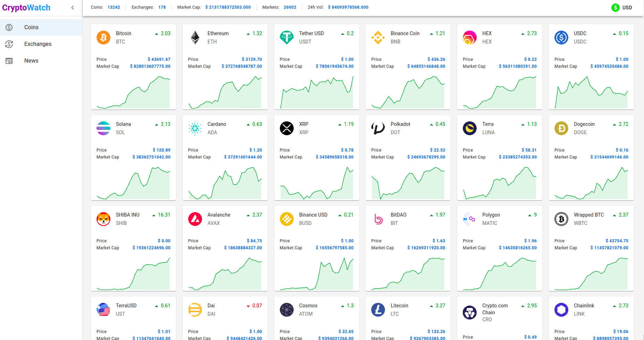Screen dimensions: 644x340
Task: Open the Ethereum price chart
Action: point(225,92)
